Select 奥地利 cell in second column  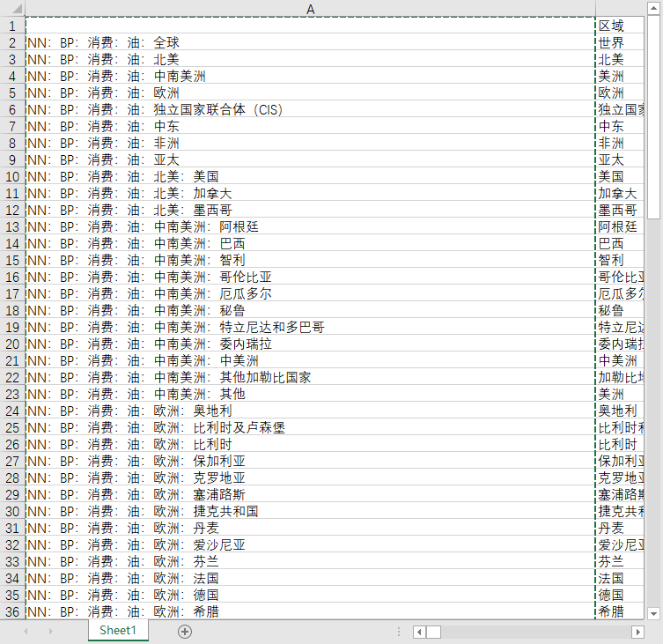click(x=620, y=411)
